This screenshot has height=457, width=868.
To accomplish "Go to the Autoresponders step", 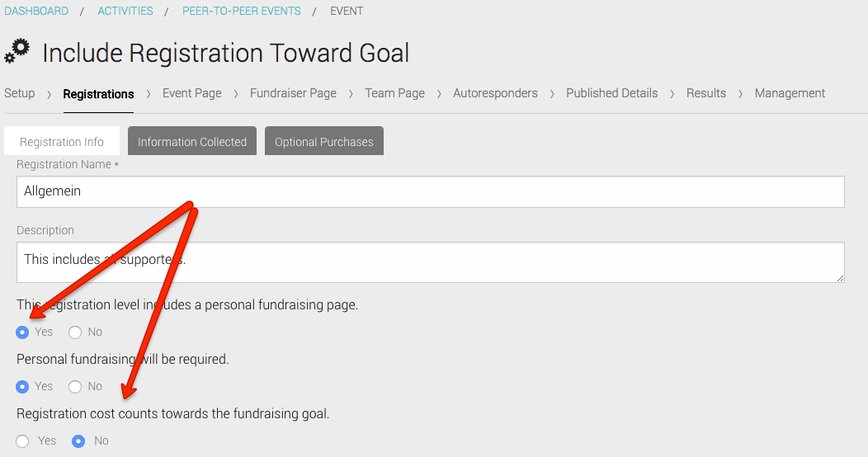I will [x=495, y=93].
